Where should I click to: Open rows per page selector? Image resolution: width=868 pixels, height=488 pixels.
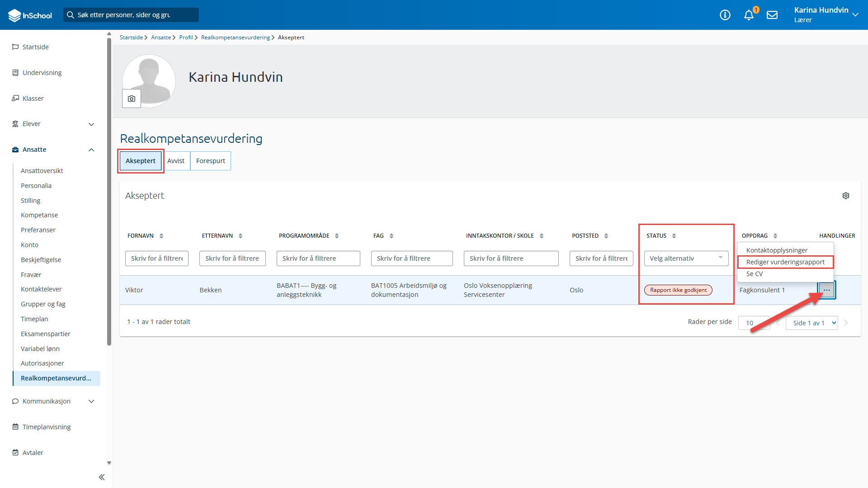click(x=754, y=323)
